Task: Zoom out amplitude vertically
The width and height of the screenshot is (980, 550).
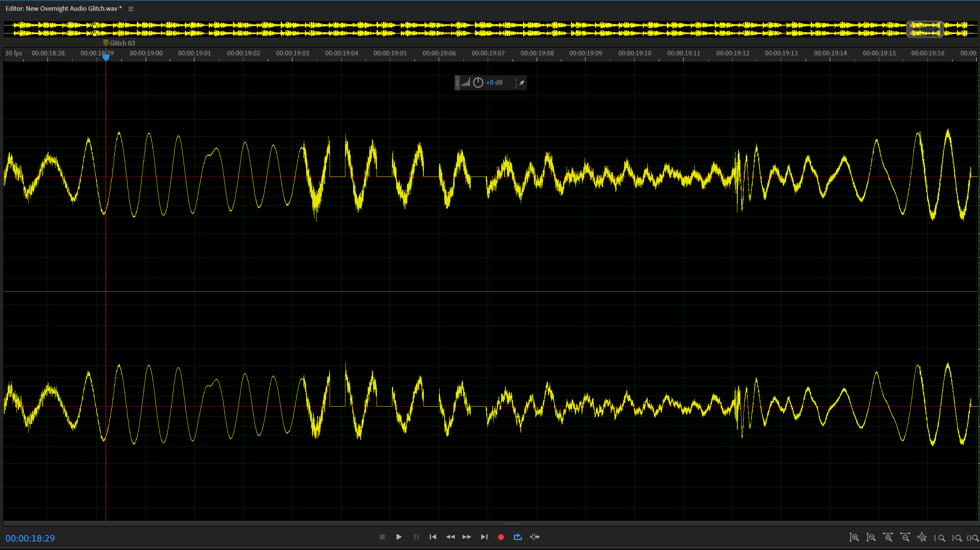Action: click(871, 537)
